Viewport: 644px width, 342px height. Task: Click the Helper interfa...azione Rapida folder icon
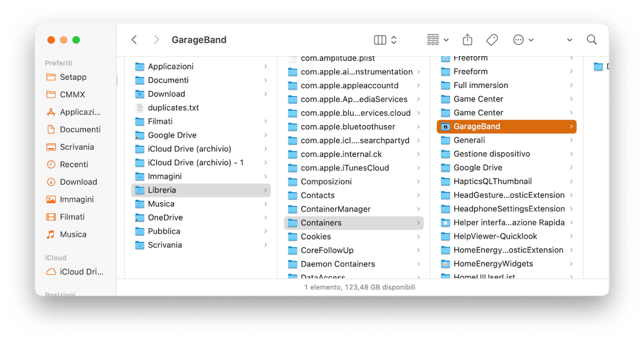445,223
